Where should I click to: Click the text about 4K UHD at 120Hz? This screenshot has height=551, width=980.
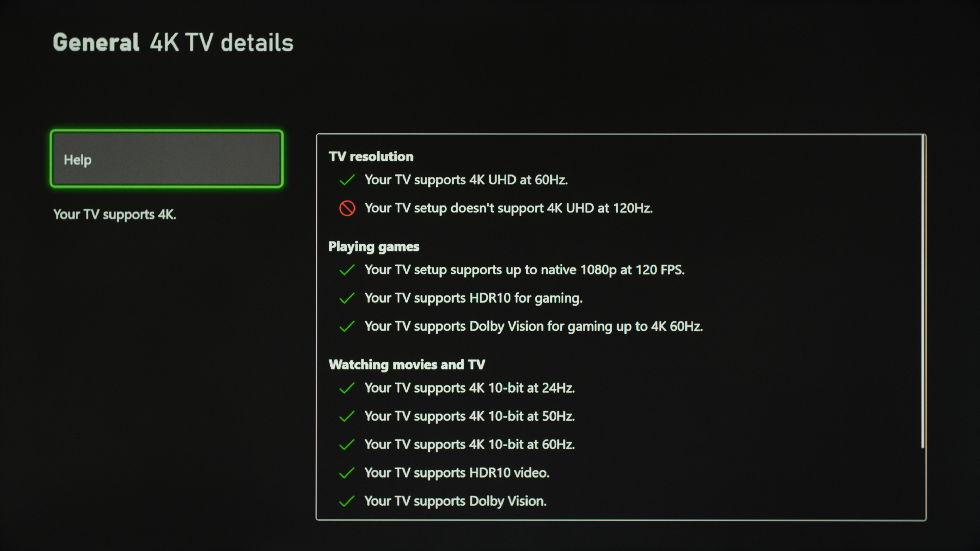coord(508,208)
